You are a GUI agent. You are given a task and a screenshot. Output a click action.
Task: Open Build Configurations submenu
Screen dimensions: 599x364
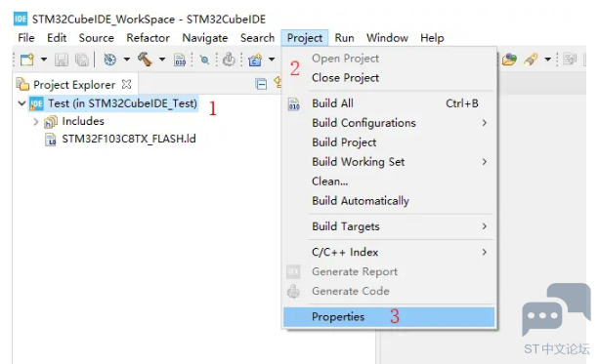coord(390,123)
